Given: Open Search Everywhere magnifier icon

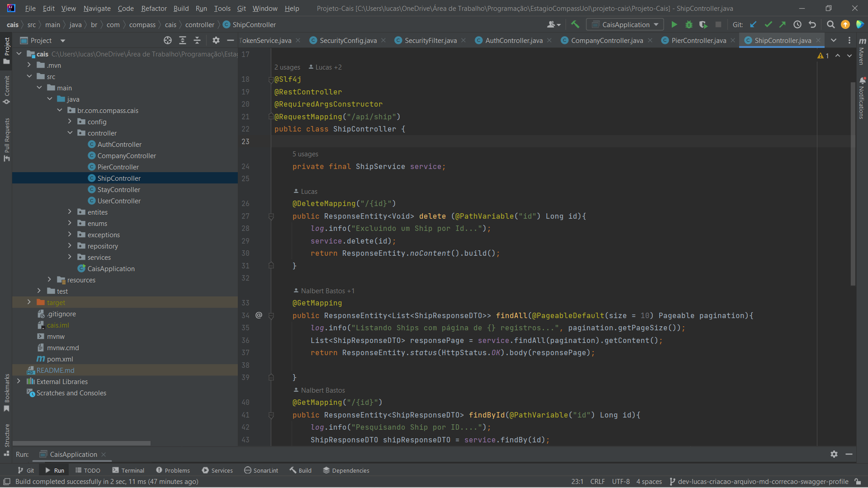Looking at the screenshot, I should 830,25.
